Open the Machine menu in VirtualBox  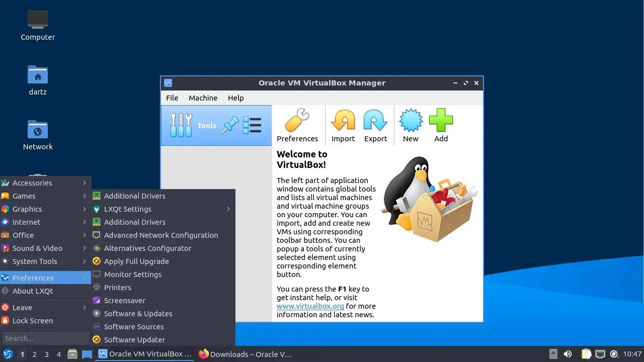click(x=203, y=98)
